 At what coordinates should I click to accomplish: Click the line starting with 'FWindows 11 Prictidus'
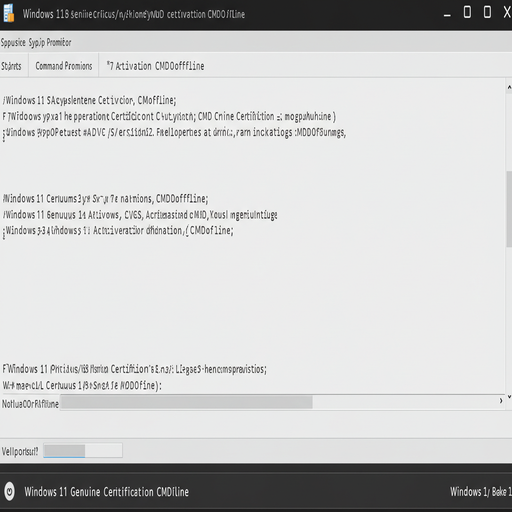click(135, 369)
